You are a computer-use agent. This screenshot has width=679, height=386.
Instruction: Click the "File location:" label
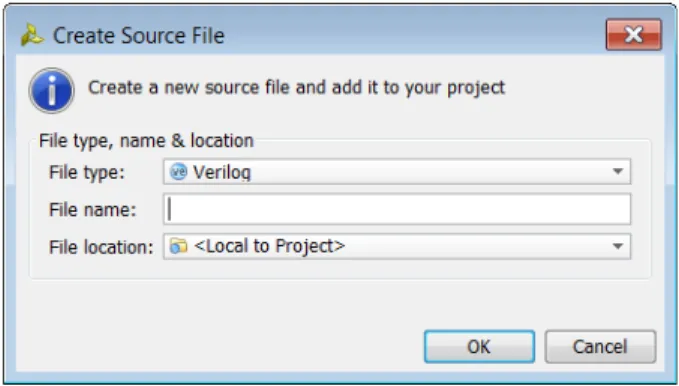(101, 247)
